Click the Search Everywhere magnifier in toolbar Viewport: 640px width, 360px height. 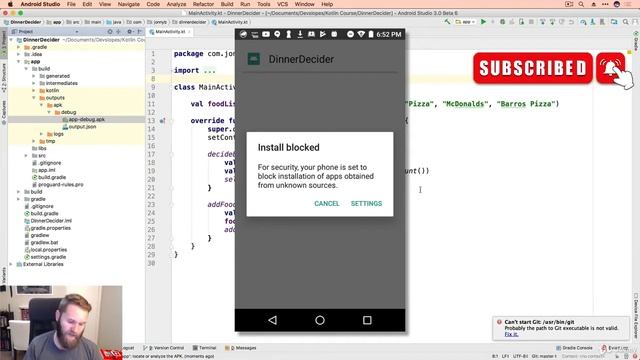[x=626, y=22]
